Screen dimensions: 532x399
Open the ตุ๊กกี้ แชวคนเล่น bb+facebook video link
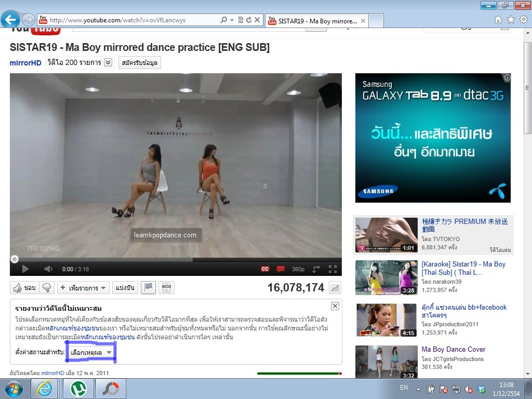pyautogui.click(x=464, y=311)
